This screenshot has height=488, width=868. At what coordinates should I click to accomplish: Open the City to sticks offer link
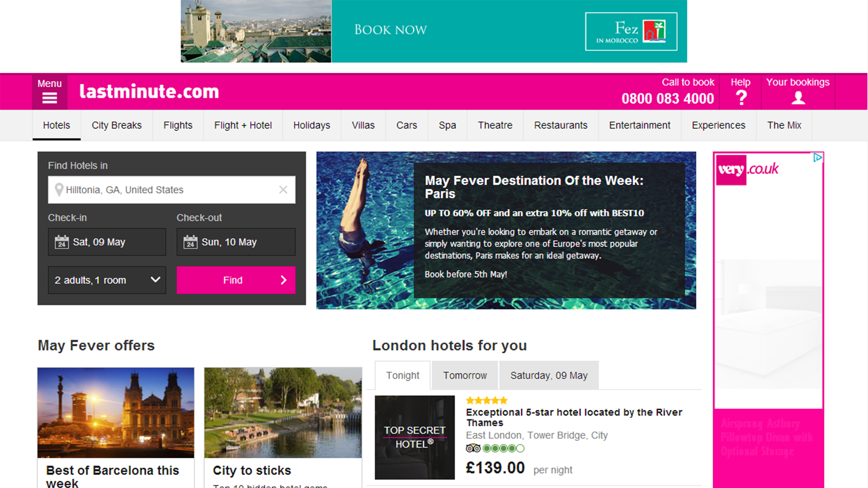[x=252, y=470]
